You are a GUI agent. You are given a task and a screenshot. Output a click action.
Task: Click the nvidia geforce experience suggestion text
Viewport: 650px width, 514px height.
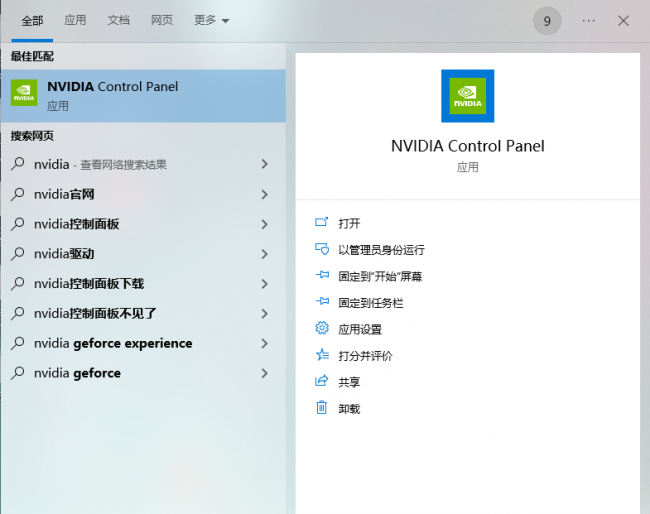pos(113,343)
